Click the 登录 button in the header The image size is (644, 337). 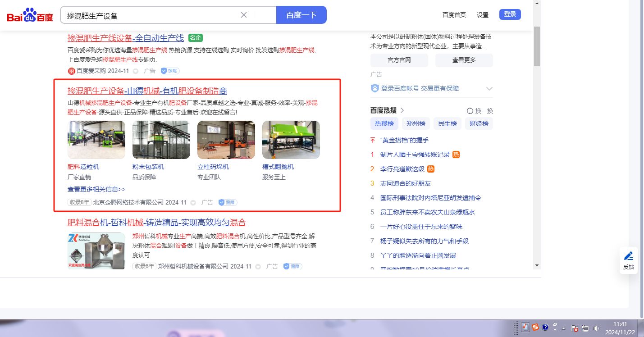pos(510,14)
